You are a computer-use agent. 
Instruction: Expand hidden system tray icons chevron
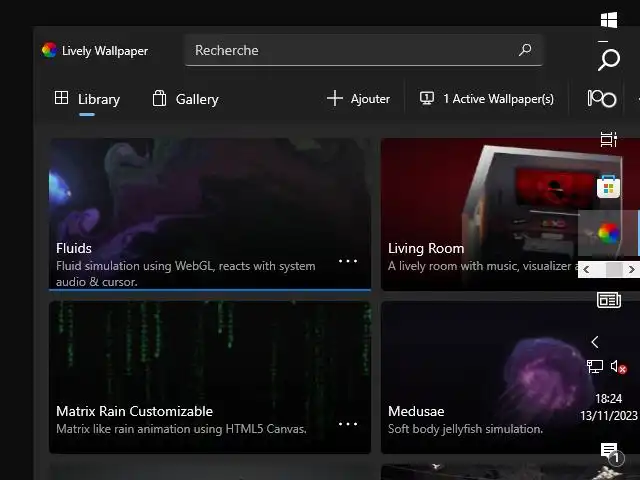coord(595,342)
